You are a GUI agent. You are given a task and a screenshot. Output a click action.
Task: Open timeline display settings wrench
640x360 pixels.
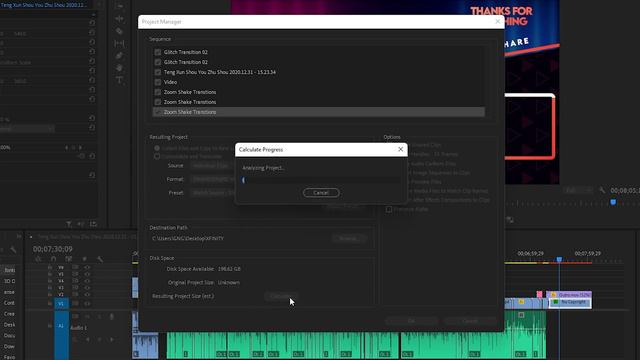(100, 259)
